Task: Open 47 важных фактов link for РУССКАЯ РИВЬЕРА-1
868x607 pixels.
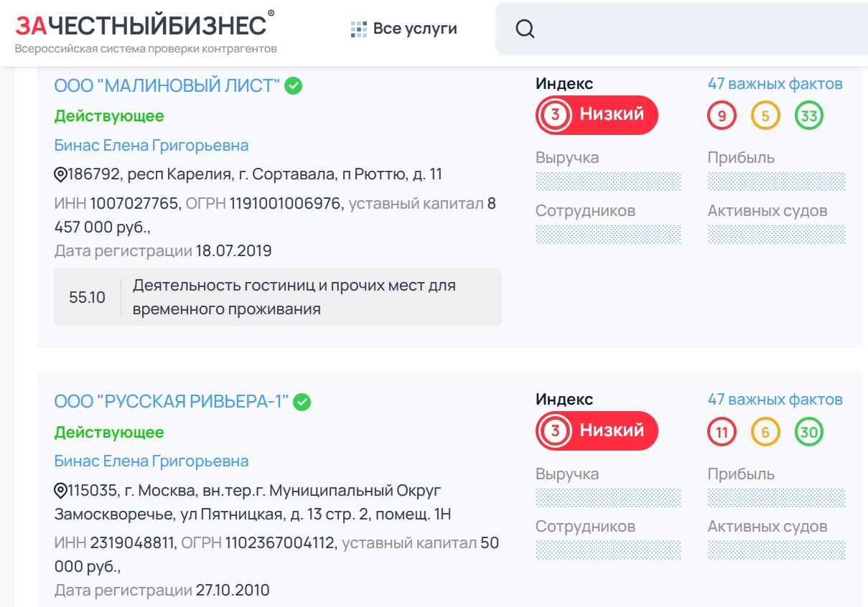Action: coord(775,399)
